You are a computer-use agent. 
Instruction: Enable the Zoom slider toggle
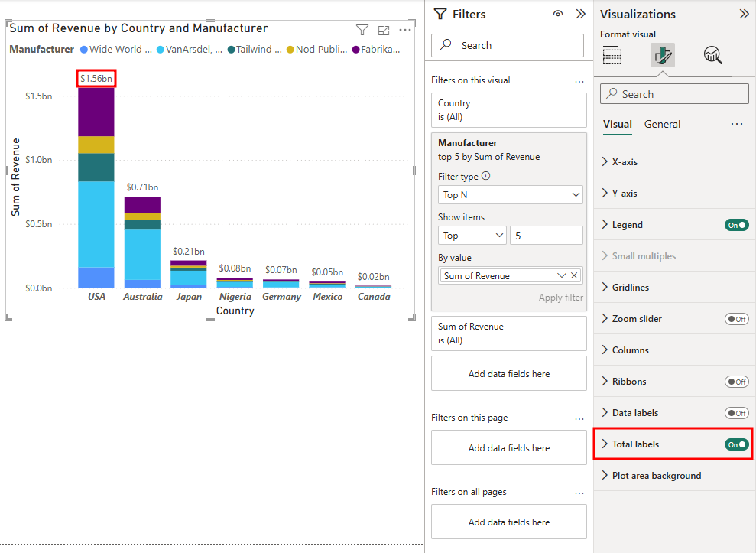click(x=737, y=319)
